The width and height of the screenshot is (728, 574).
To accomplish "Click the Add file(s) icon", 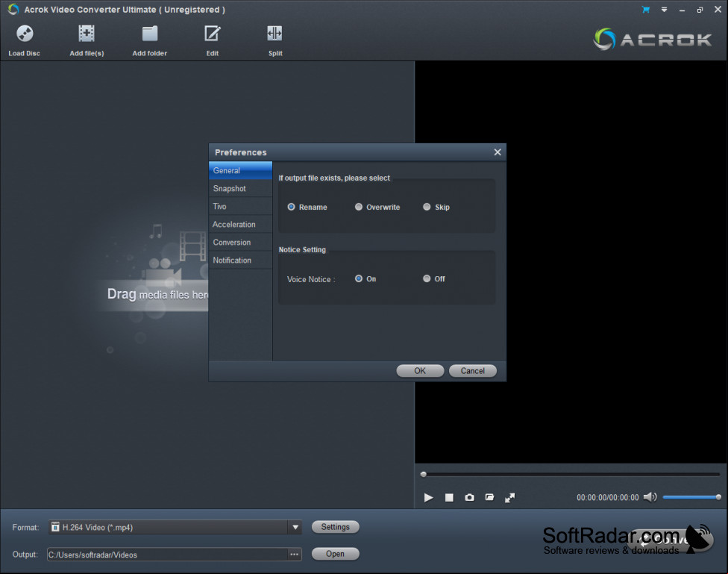I will coord(87,34).
